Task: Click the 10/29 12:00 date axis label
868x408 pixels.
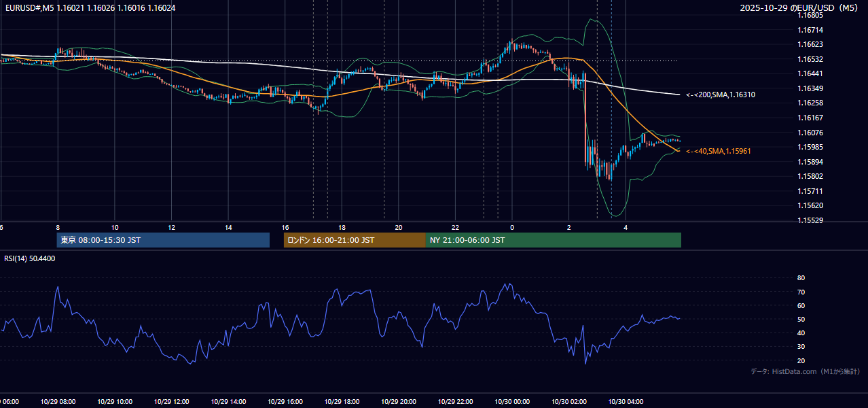Action: point(171,401)
